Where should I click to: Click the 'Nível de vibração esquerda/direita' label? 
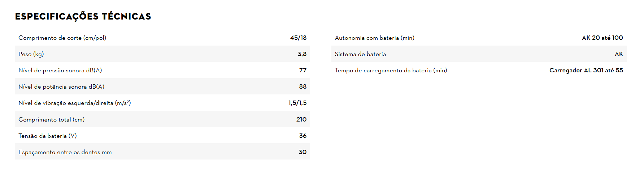74,103
